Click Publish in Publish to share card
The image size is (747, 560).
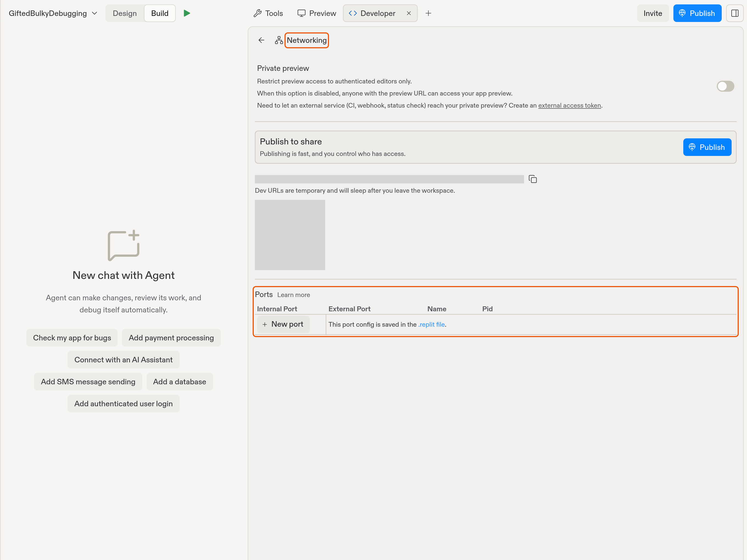[707, 147]
